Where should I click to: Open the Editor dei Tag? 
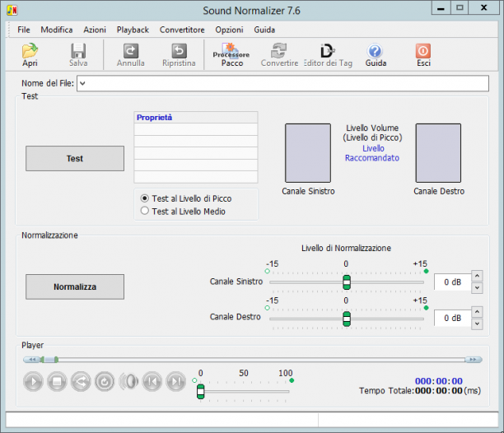tap(328, 55)
